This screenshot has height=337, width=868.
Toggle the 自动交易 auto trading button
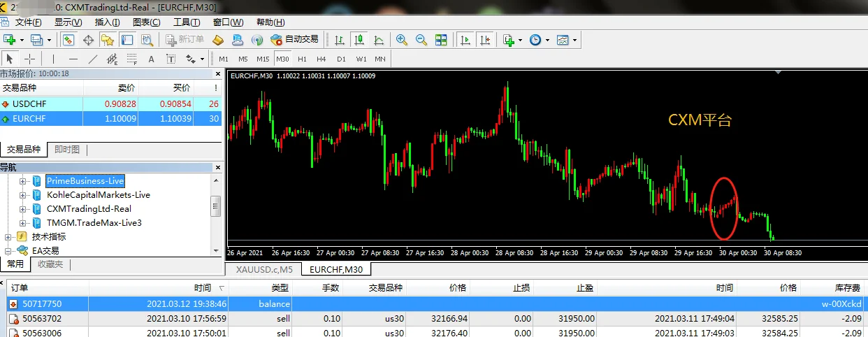point(294,40)
